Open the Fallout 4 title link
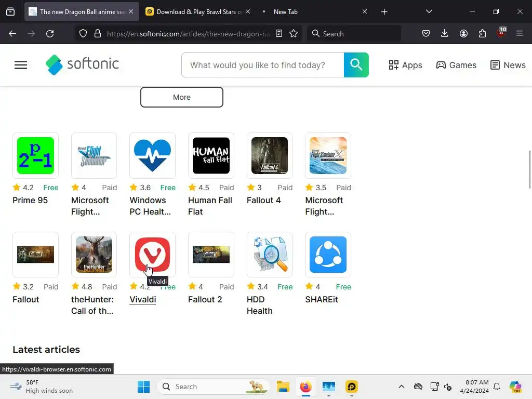This screenshot has width=532, height=399. 263,200
